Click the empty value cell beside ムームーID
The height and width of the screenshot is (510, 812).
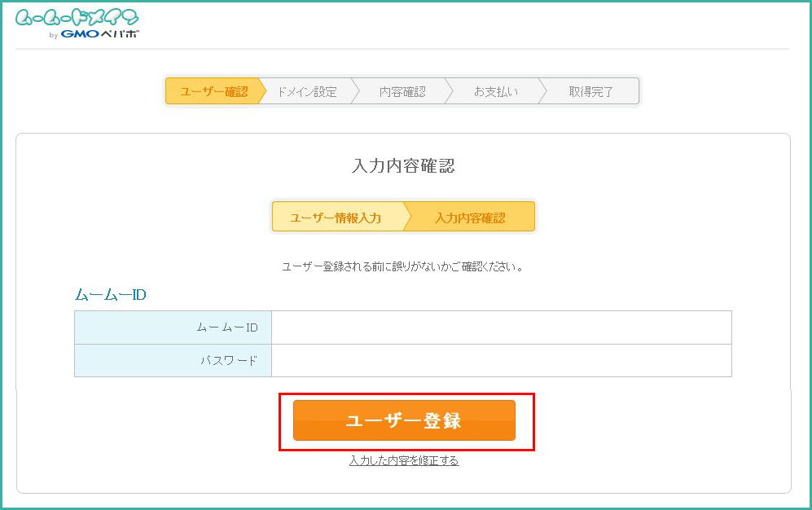(x=501, y=328)
